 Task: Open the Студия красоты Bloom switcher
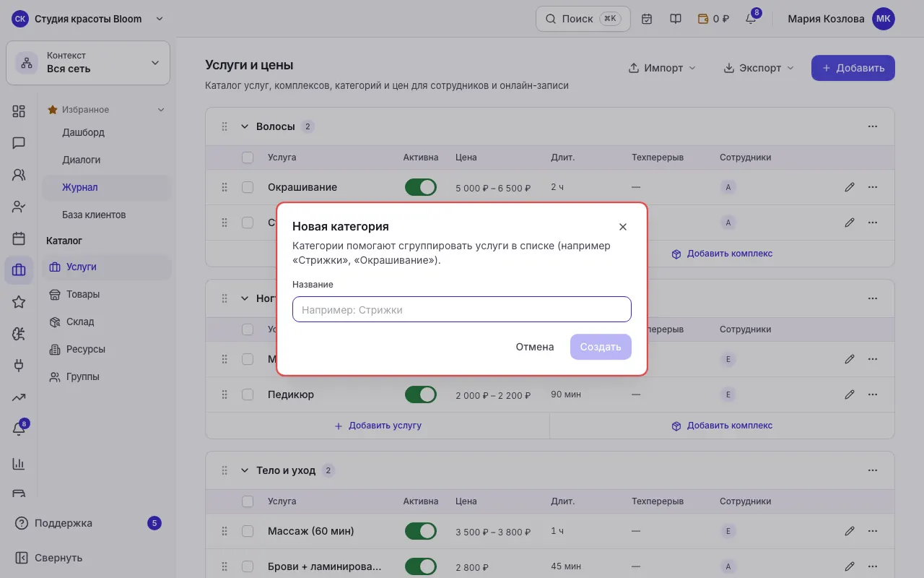tap(88, 19)
